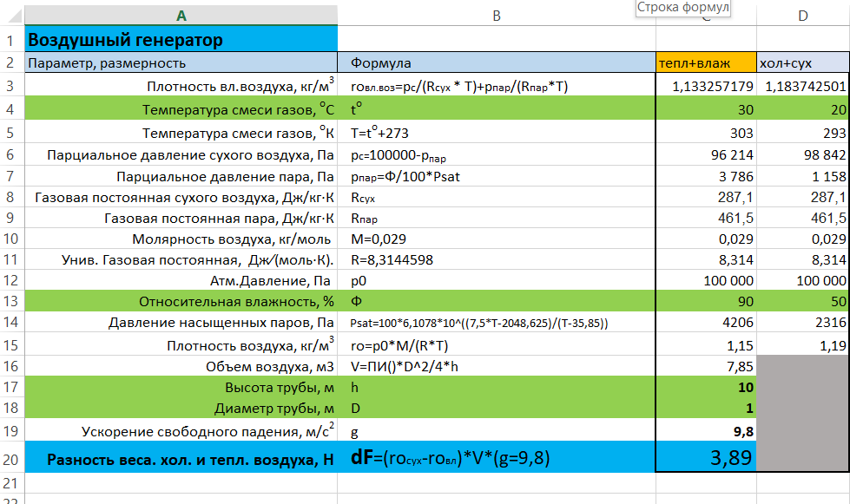
Task: Select the orange "тепл+влаж" header cell
Action: [x=707, y=62]
